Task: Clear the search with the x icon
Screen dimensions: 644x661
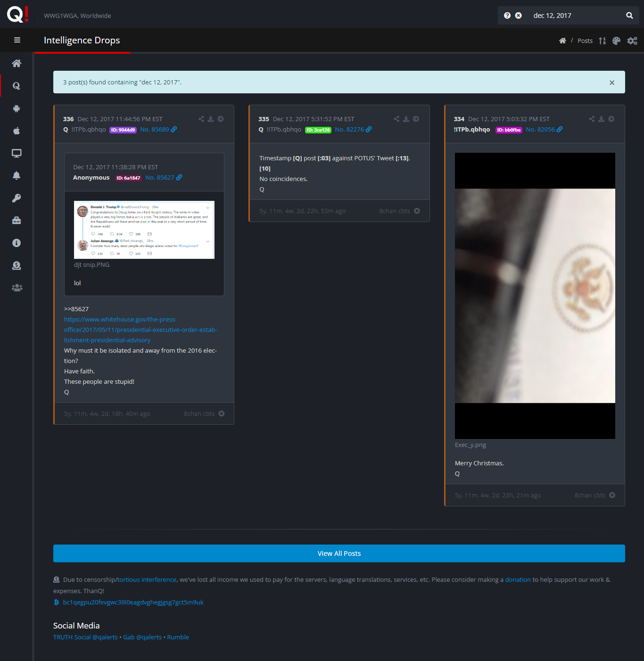Action: tap(518, 16)
